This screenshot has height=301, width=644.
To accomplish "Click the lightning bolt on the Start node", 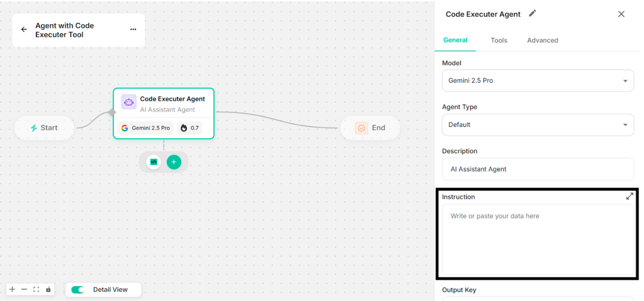I will 34,128.
